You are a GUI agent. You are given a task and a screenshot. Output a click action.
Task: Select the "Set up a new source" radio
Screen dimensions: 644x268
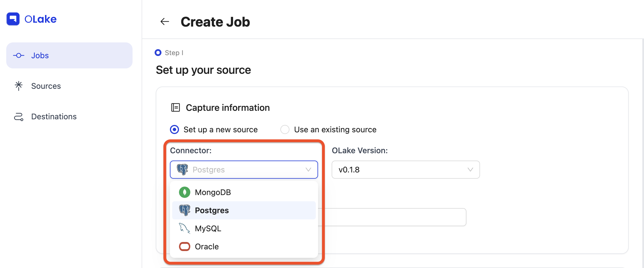[x=174, y=129]
